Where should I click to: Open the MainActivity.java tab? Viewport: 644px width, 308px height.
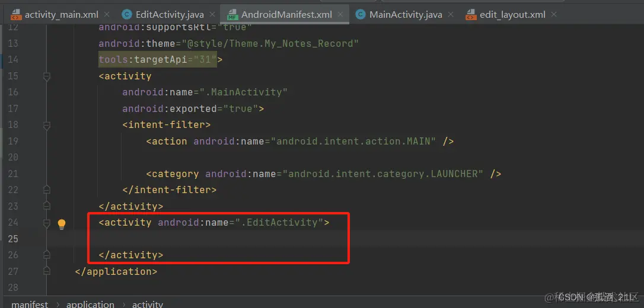point(406,15)
